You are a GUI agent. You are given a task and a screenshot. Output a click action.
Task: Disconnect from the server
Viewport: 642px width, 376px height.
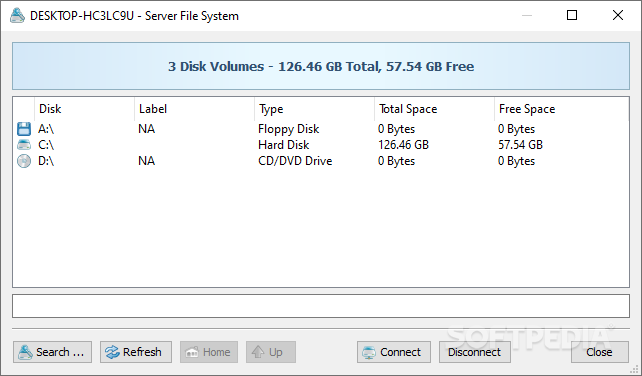(x=475, y=352)
